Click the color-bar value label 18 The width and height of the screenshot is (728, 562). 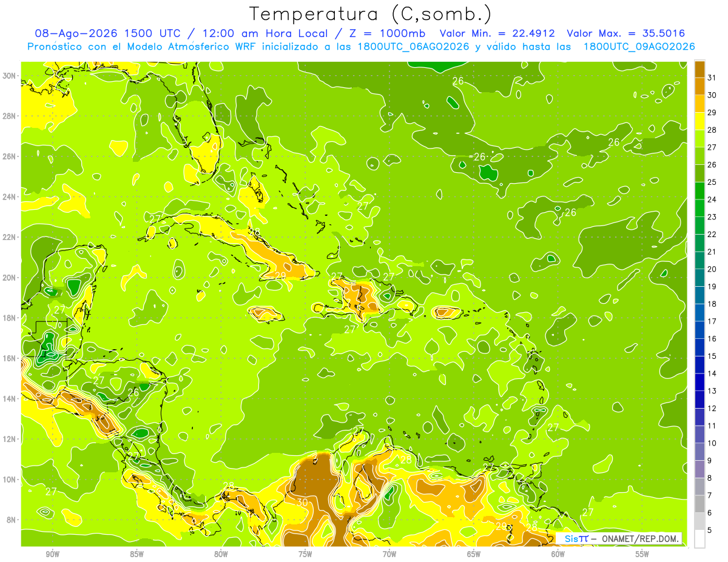[x=712, y=304]
